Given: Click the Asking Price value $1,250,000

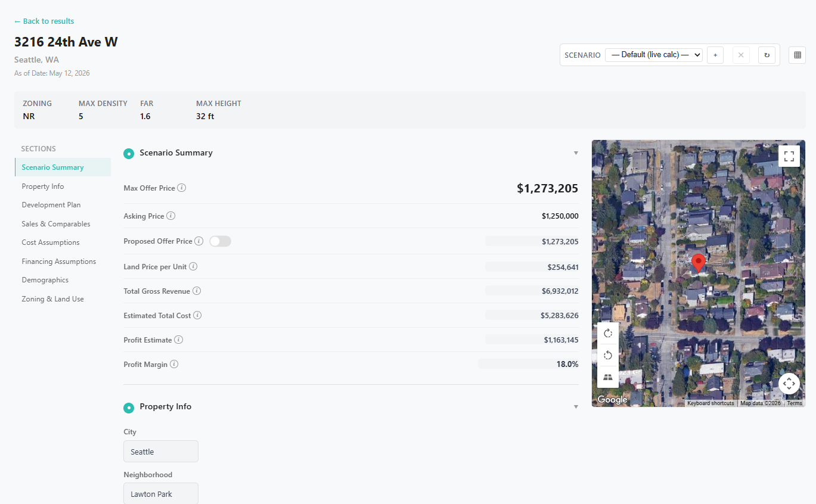Looking at the screenshot, I should point(560,216).
